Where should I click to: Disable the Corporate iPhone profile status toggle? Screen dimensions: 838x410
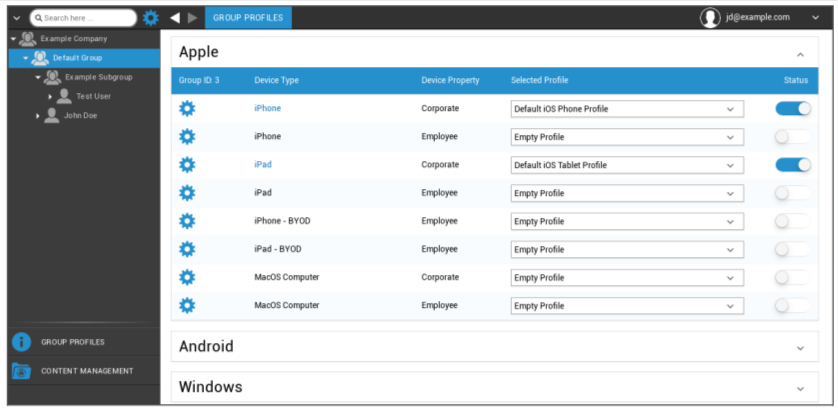[793, 109]
